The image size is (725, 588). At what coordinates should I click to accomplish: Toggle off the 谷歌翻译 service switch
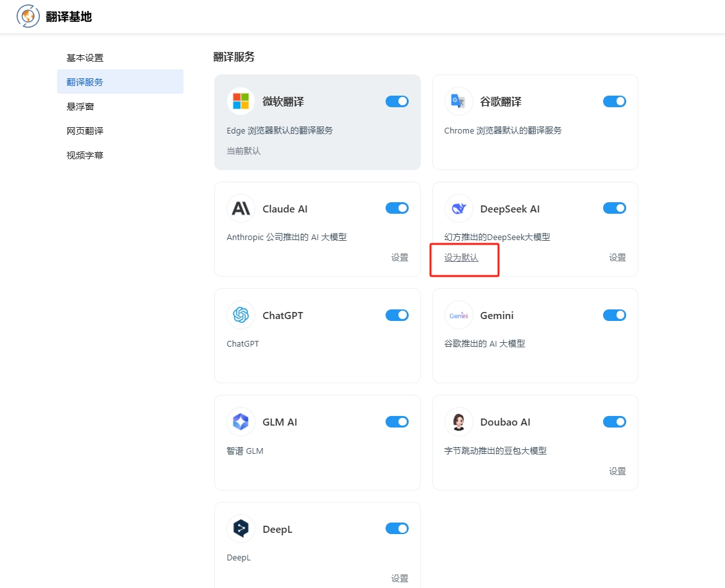(615, 101)
